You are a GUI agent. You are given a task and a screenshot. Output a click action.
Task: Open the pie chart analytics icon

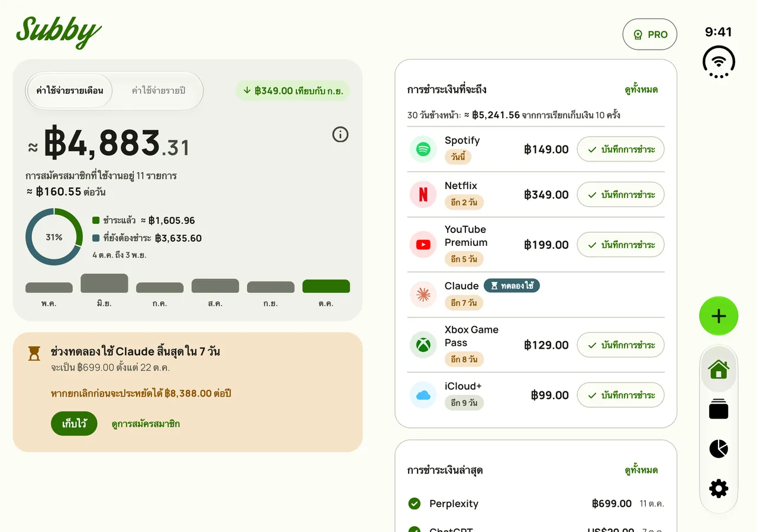[719, 449]
